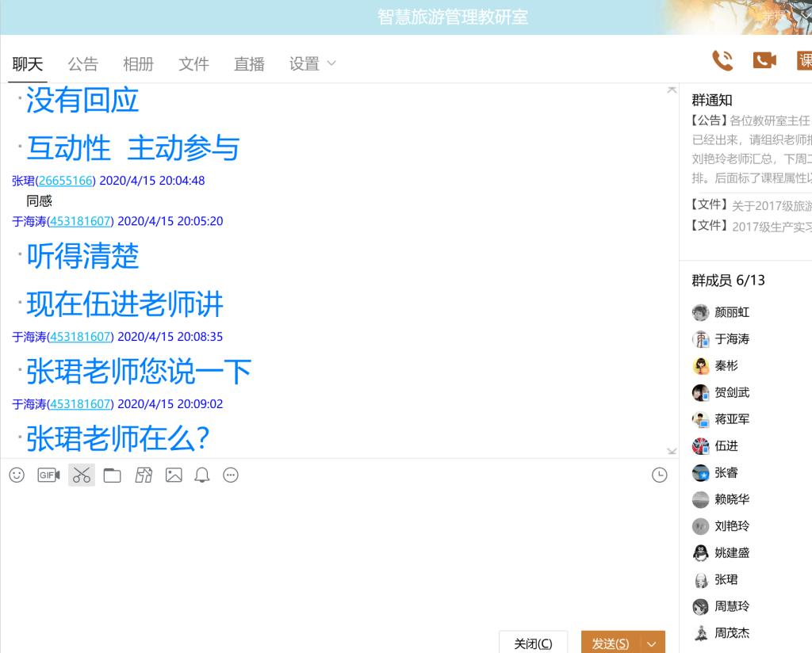Viewport: 812px width, 653px height.
Task: Start a group voice call
Action: point(722,61)
